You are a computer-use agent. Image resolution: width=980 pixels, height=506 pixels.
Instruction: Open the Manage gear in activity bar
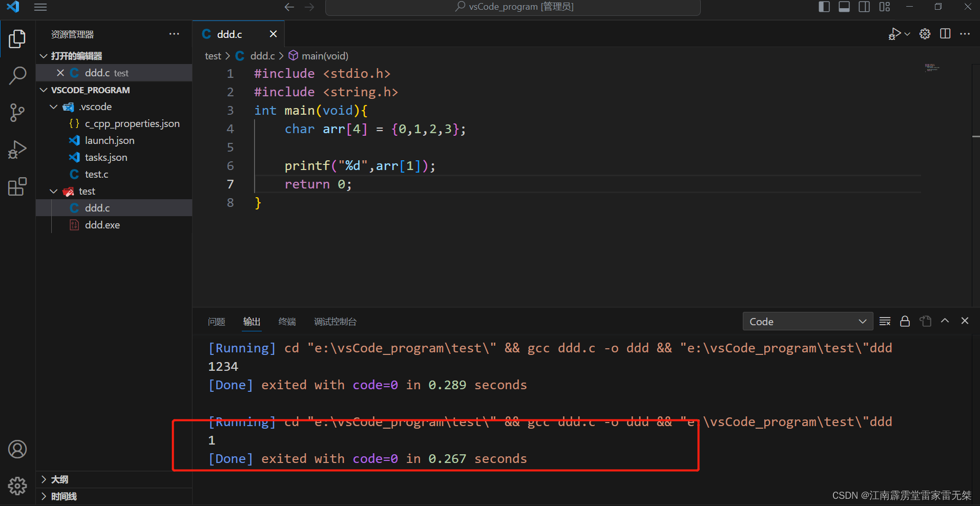pyautogui.click(x=17, y=486)
